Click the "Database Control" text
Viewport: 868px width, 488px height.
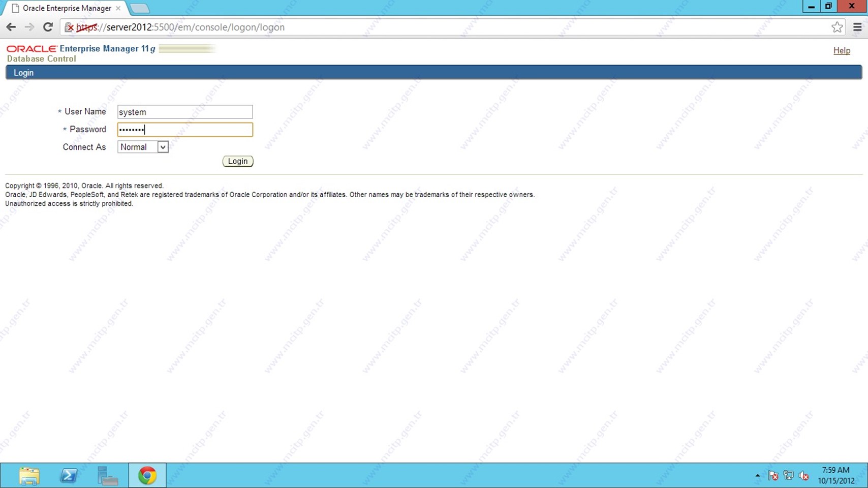point(41,59)
